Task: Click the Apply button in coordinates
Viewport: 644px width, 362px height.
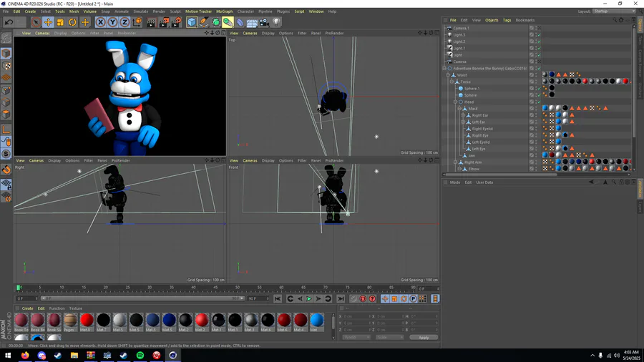Action: 424,338
